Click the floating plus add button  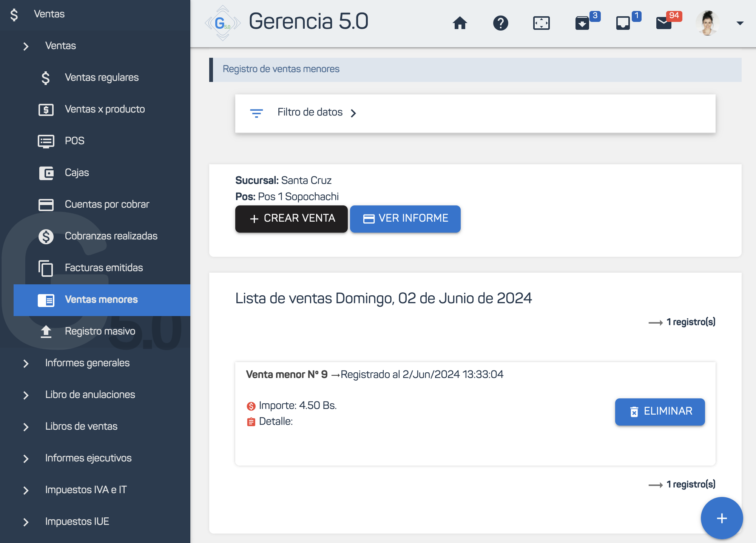pyautogui.click(x=722, y=518)
